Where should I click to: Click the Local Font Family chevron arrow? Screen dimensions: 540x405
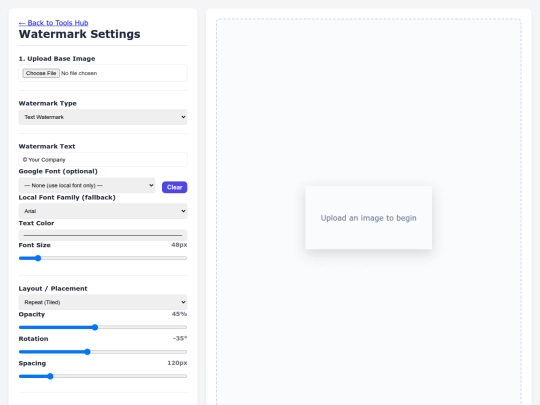(x=183, y=211)
